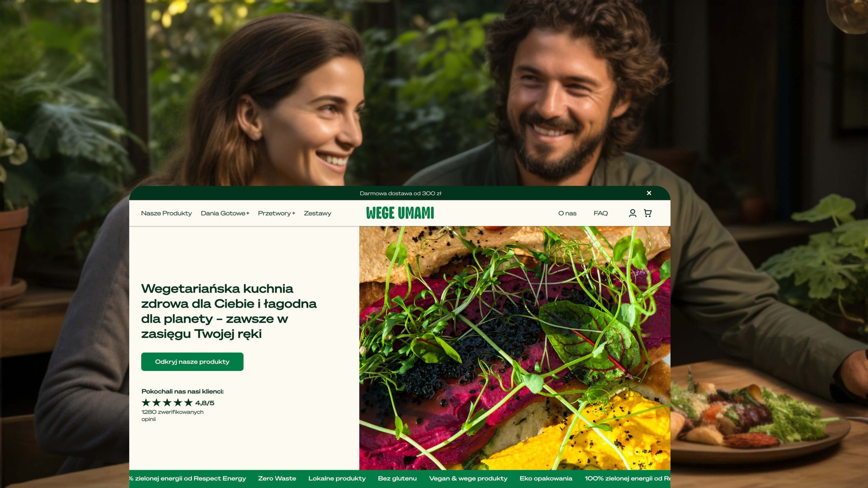
Task: Open the user account icon
Action: [632, 213]
